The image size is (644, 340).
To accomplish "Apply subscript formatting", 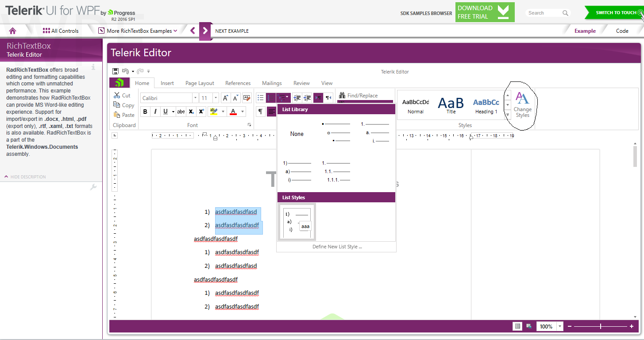I will pyautogui.click(x=191, y=112).
